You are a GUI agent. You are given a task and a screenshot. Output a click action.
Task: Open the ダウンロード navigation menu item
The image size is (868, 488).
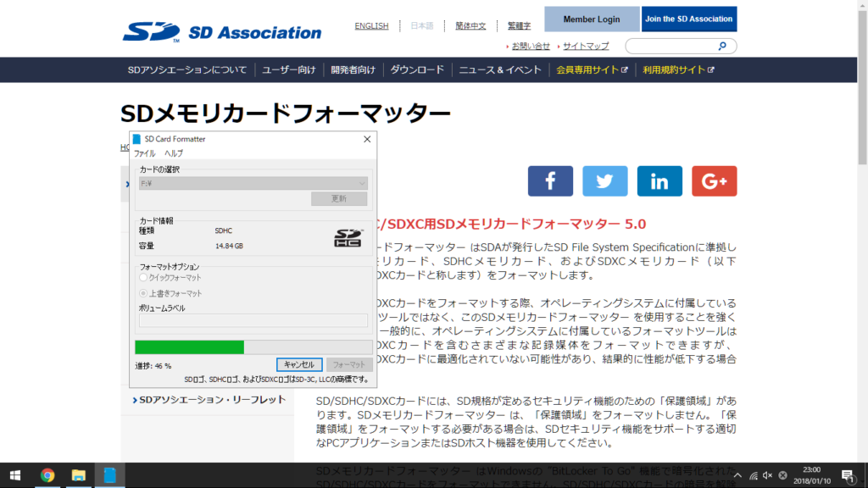(416, 70)
